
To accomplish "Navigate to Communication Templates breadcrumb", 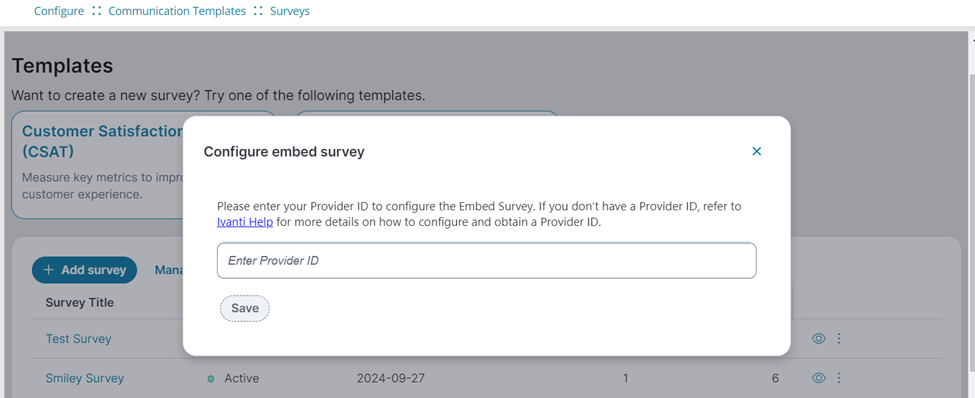I will 177,11.
